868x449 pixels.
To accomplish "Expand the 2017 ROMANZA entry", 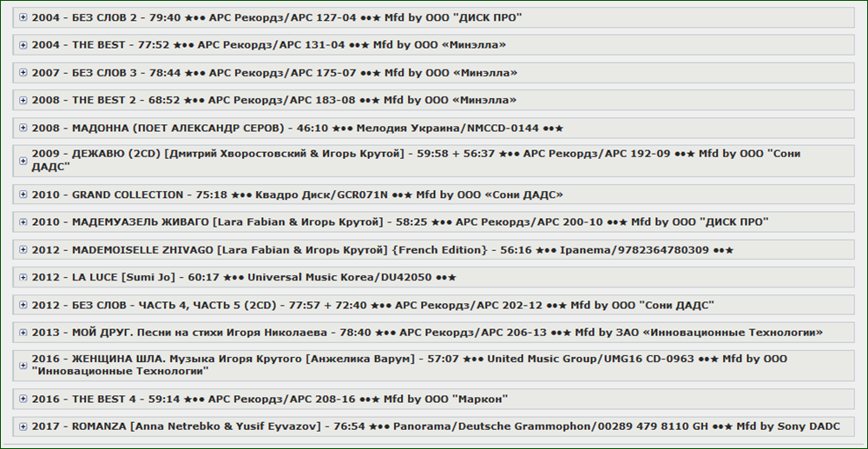I will pos(23,426).
